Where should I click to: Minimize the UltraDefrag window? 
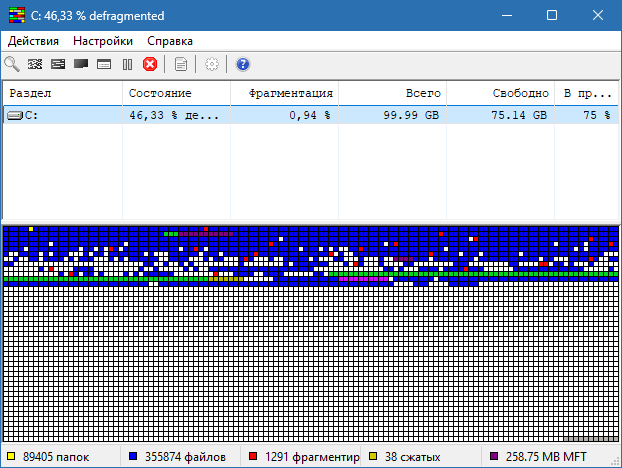[x=507, y=15]
